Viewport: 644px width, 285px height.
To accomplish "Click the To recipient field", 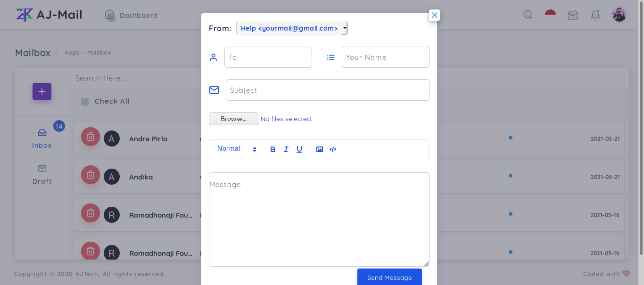I will 268,57.
